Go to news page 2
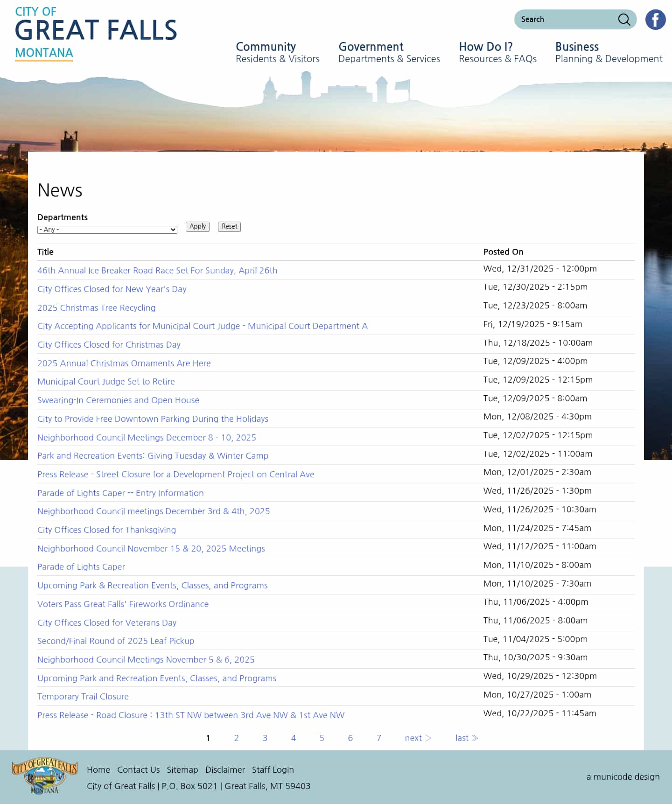 [x=237, y=738]
